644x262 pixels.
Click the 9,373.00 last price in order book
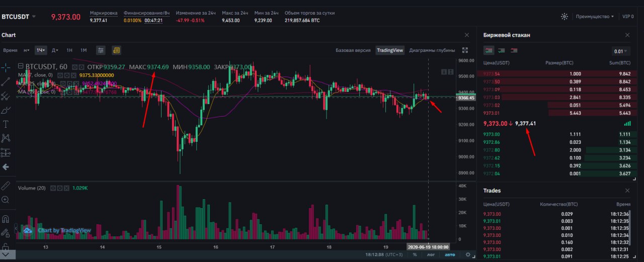496,123
